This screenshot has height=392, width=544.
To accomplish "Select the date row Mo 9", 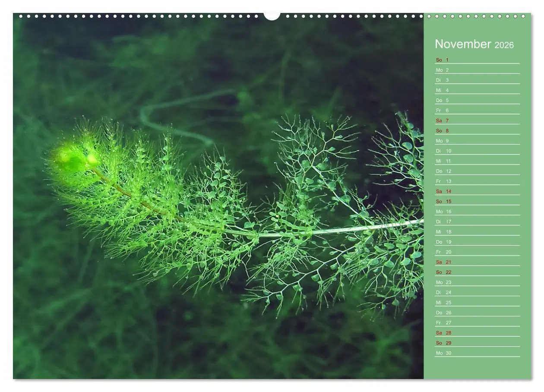I will (x=477, y=141).
